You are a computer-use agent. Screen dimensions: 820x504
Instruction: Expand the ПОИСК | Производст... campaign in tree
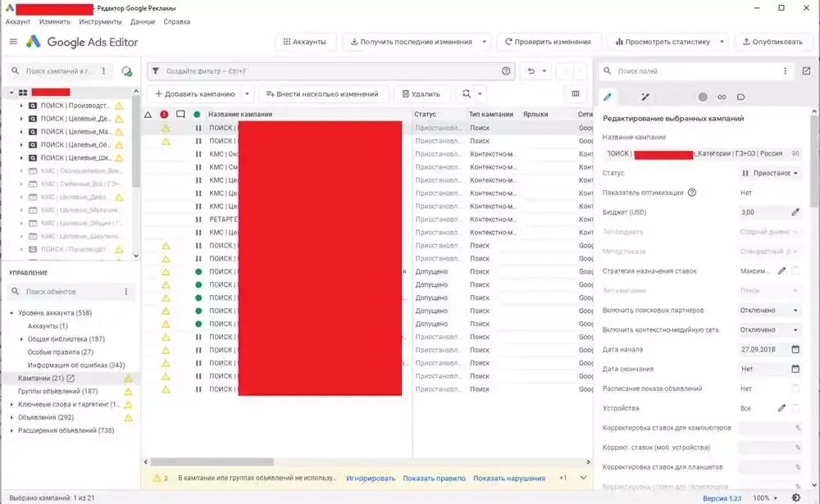[21, 106]
